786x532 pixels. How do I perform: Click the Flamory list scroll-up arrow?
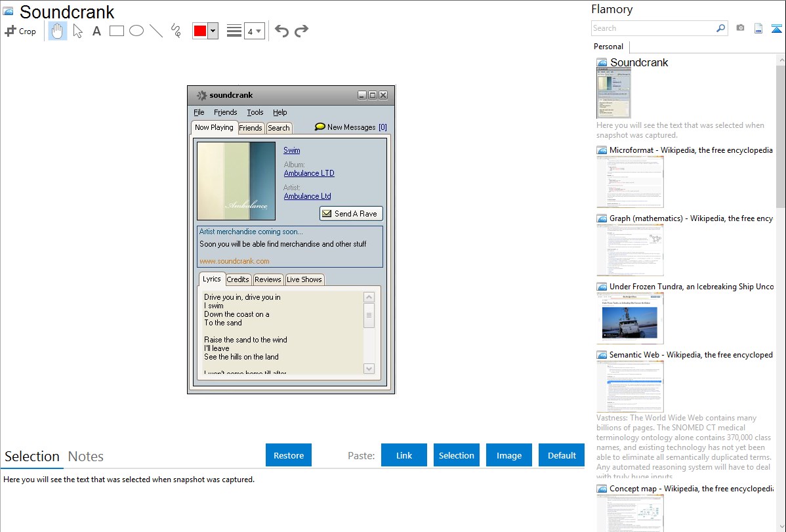click(x=781, y=60)
